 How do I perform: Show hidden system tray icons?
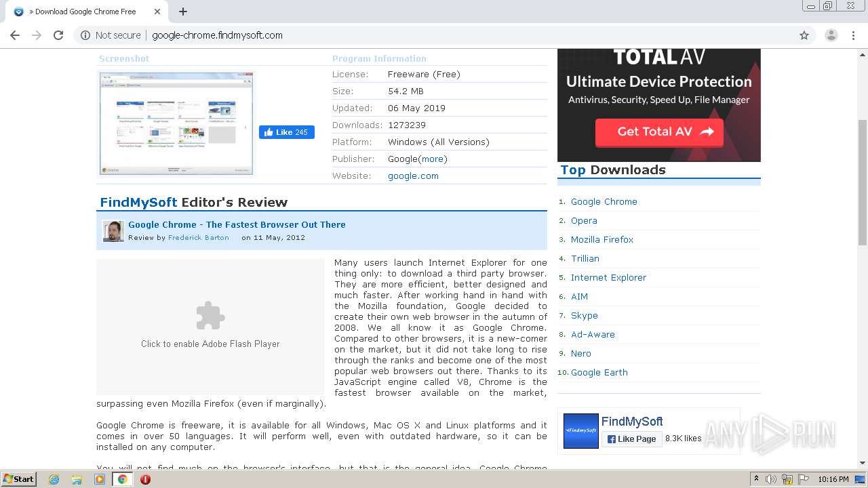point(756,479)
